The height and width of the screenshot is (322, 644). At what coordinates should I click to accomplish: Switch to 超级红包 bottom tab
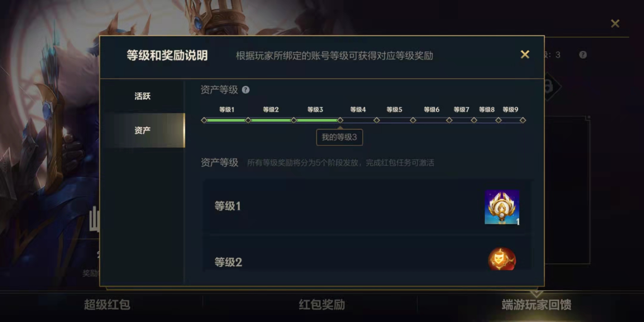click(107, 305)
